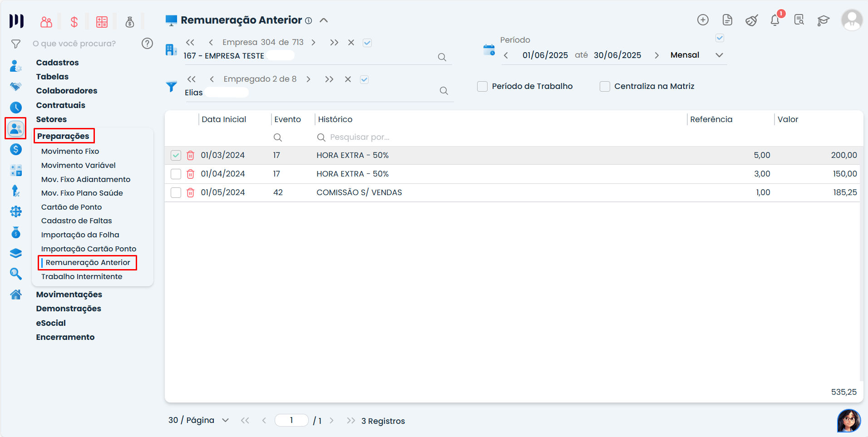
Task: Select the 01/04/2024 row checkbox
Action: click(x=176, y=174)
